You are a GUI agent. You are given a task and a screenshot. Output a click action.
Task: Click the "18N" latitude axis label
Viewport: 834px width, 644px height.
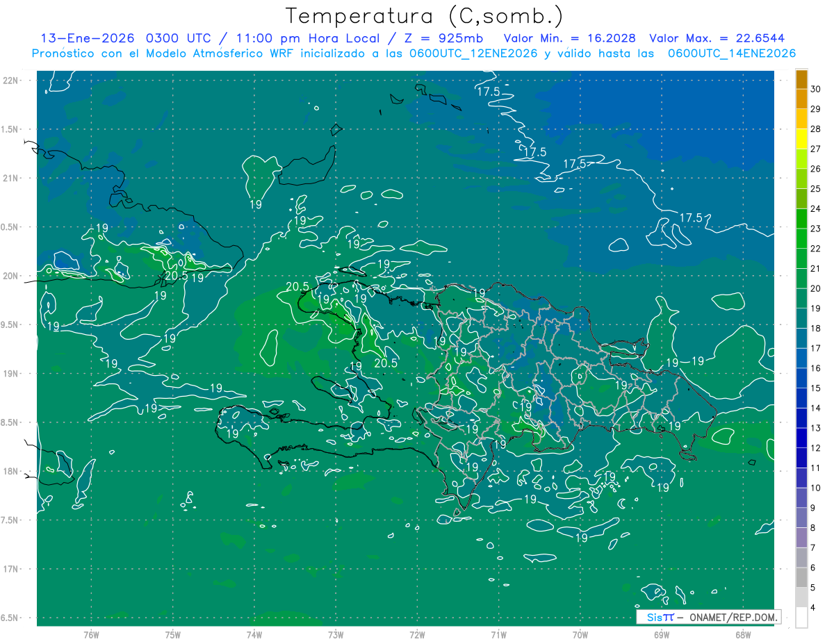click(x=10, y=472)
